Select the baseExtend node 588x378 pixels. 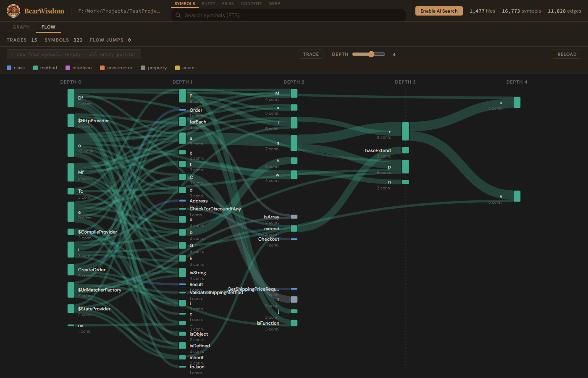[405, 150]
